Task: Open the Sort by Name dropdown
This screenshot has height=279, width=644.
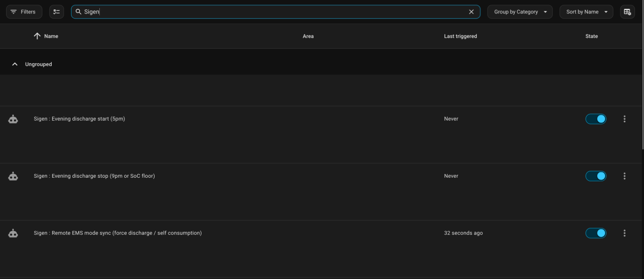Action: tap(586, 12)
